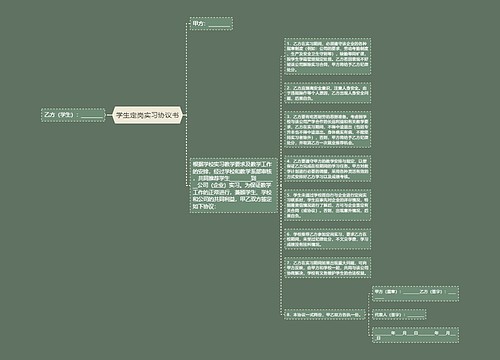Select clause node numbered 6

(x=327, y=239)
